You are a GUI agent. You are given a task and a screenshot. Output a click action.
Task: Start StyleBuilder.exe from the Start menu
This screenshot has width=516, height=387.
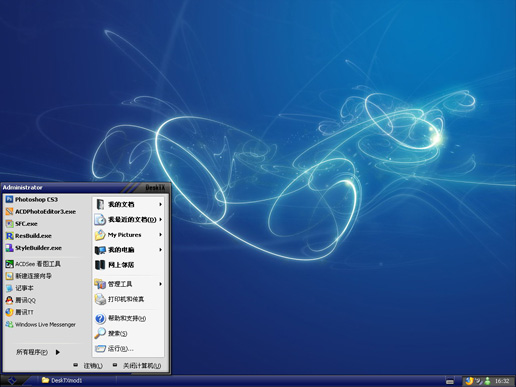(x=34, y=248)
